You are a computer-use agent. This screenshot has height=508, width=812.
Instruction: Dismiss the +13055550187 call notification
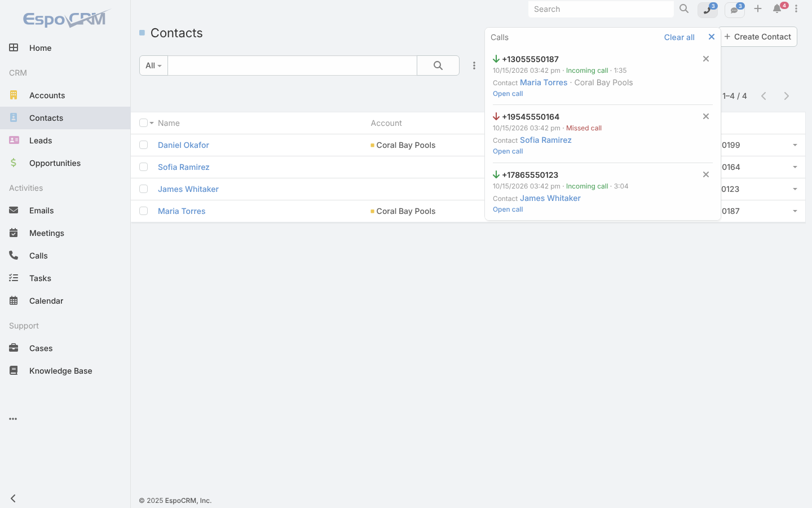(x=706, y=59)
